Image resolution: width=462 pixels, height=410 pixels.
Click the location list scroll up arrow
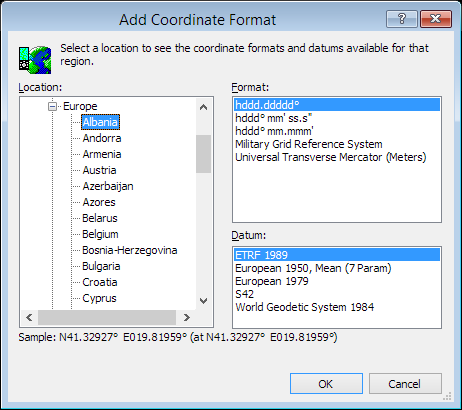[x=203, y=107]
